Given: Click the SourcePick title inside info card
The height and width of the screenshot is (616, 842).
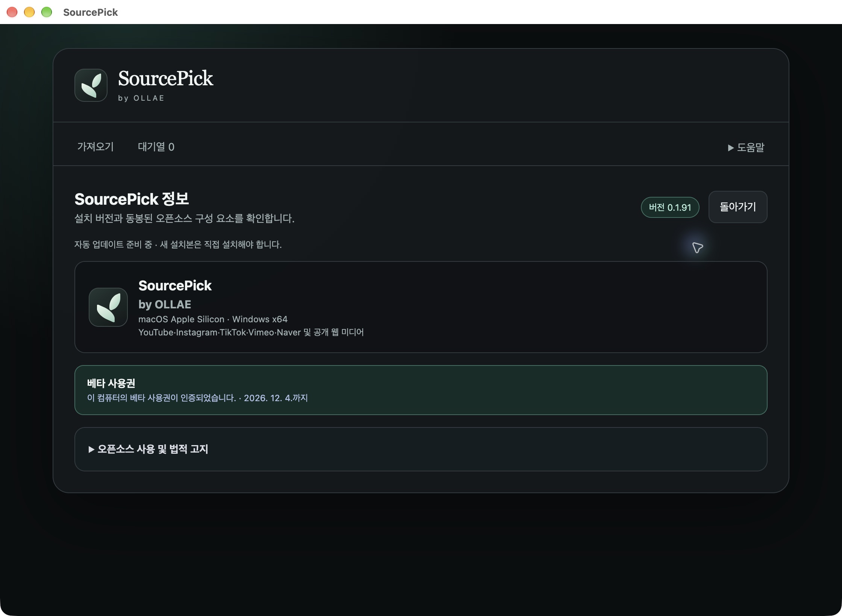Looking at the screenshot, I should coord(175,285).
